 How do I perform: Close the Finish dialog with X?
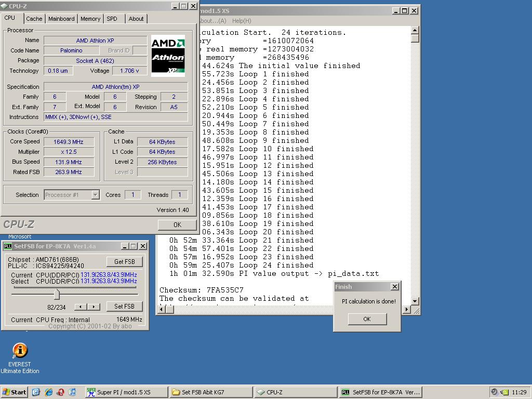pos(395,287)
